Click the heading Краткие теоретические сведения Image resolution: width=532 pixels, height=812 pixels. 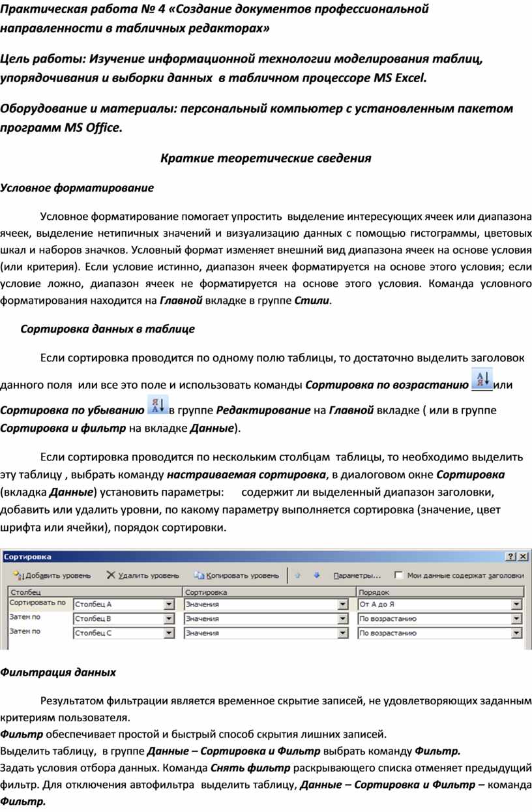tap(266, 158)
